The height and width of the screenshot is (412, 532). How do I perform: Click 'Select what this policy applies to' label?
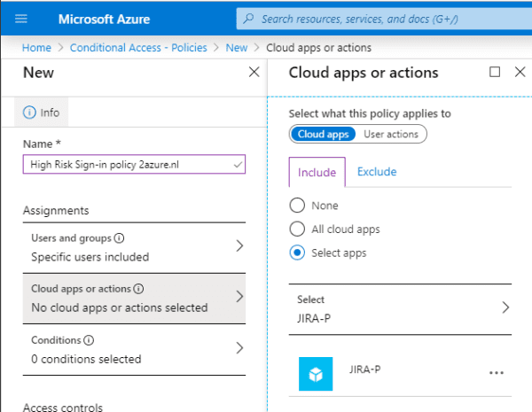tap(370, 113)
